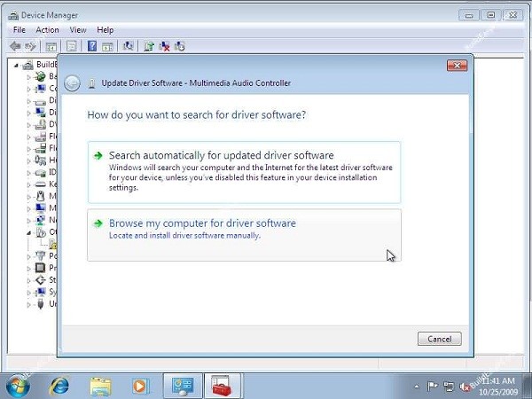The width and height of the screenshot is (532, 399).
Task: Open the Help menu
Action: (106, 30)
